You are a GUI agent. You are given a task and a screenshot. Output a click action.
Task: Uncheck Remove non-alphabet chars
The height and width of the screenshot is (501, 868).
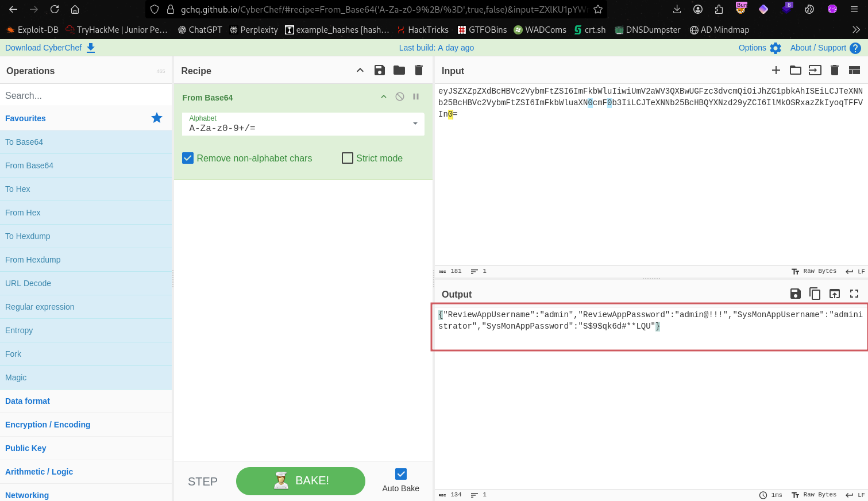[188, 158]
